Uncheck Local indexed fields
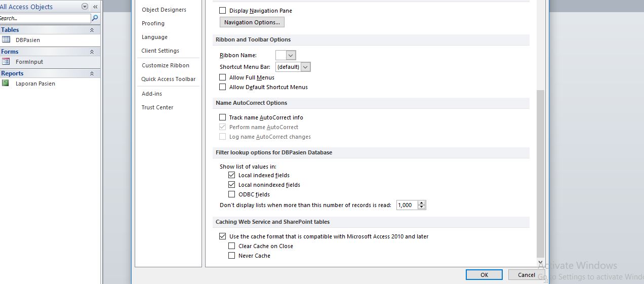This screenshot has height=284, width=644. [x=232, y=175]
